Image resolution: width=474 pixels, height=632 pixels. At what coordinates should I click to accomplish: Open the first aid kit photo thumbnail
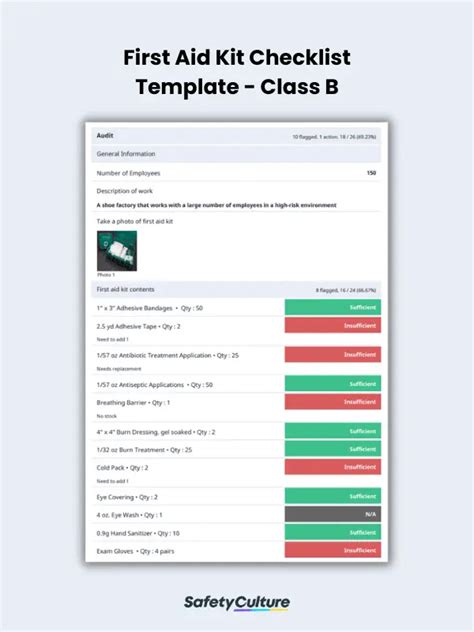117,251
